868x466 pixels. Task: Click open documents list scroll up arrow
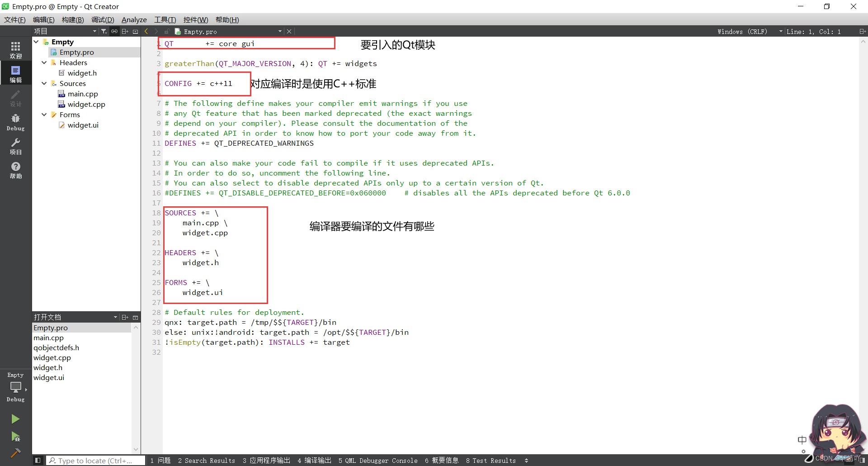[x=136, y=327]
